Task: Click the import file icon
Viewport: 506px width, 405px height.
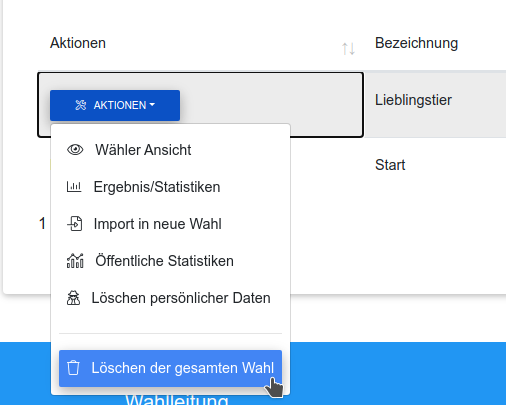Action: click(75, 224)
